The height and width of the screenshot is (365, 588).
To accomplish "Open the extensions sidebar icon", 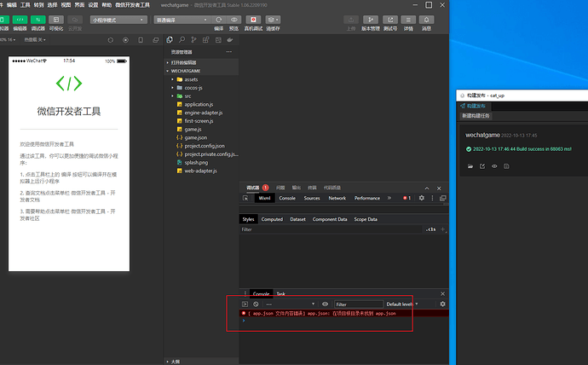I will point(205,40).
